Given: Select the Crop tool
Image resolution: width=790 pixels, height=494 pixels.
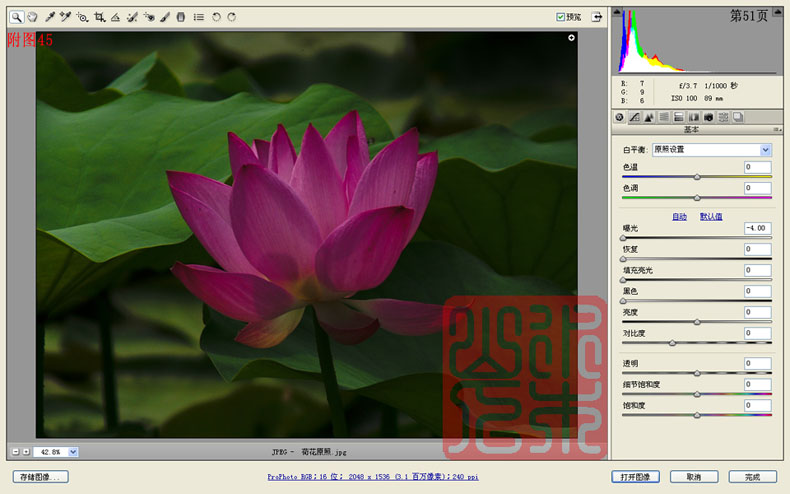Looking at the screenshot, I should (99, 17).
